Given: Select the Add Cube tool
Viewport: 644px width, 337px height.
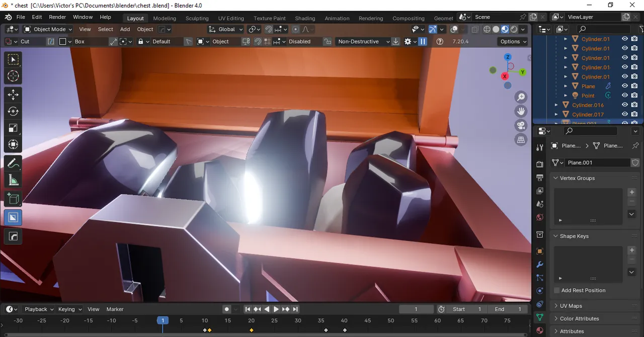Looking at the screenshot, I should (x=13, y=199).
